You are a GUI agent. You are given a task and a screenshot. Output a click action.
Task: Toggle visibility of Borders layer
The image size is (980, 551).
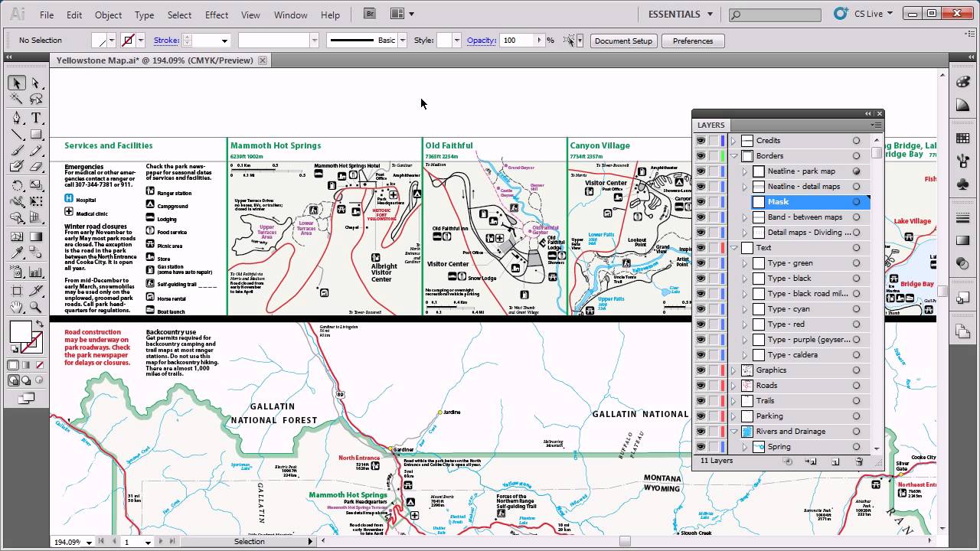pos(701,156)
